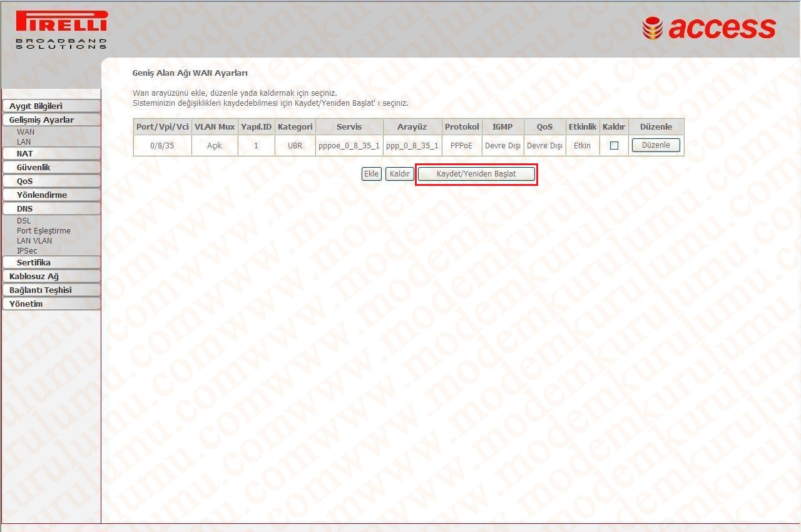Open QoS sidebar menu item
Viewport: 801px width, 532px height.
click(51, 181)
